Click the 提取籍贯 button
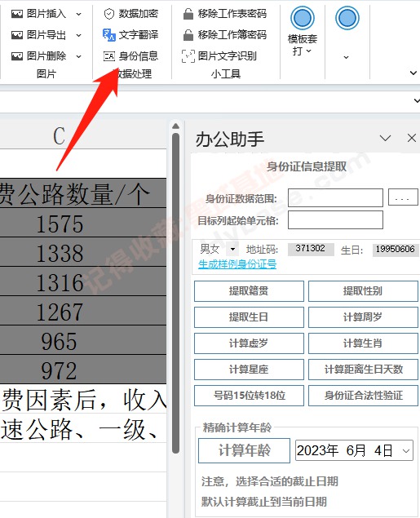The image size is (420, 518). tap(249, 291)
